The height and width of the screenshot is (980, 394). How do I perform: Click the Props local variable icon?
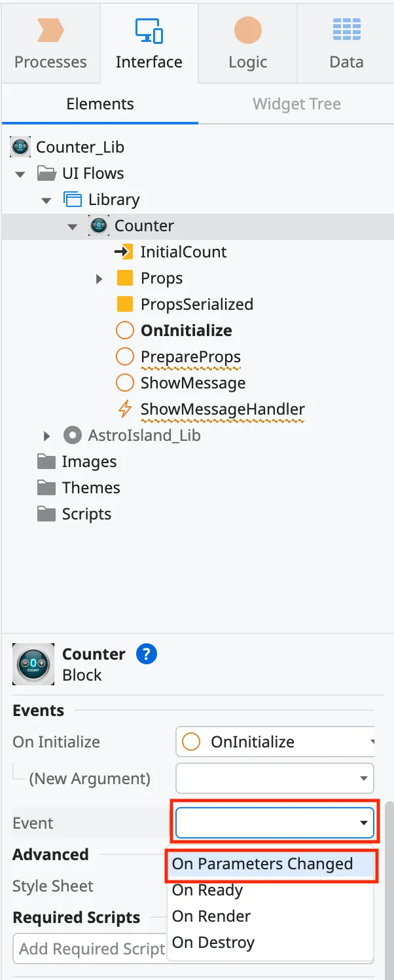point(124,278)
